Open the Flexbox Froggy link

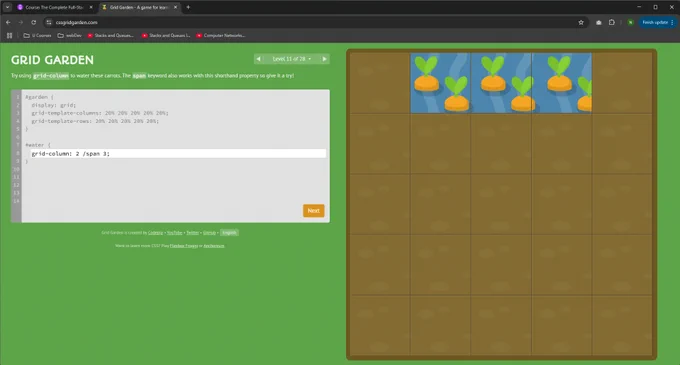click(184, 246)
